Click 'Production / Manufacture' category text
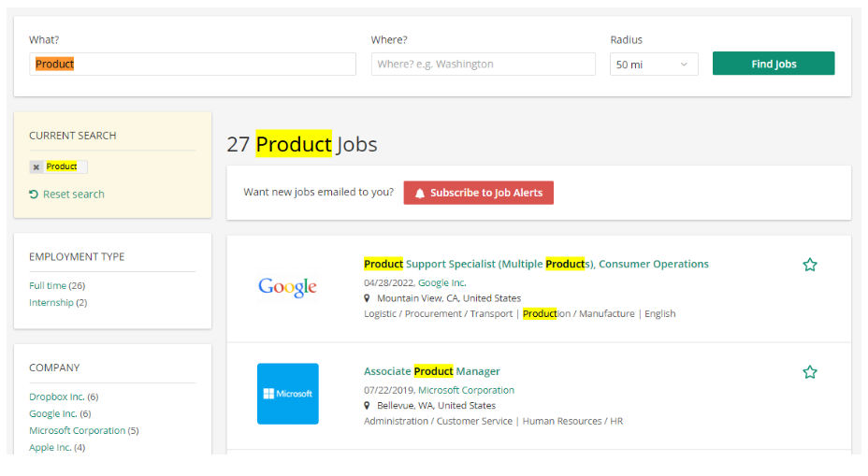The width and height of the screenshot is (868, 476). pos(578,314)
